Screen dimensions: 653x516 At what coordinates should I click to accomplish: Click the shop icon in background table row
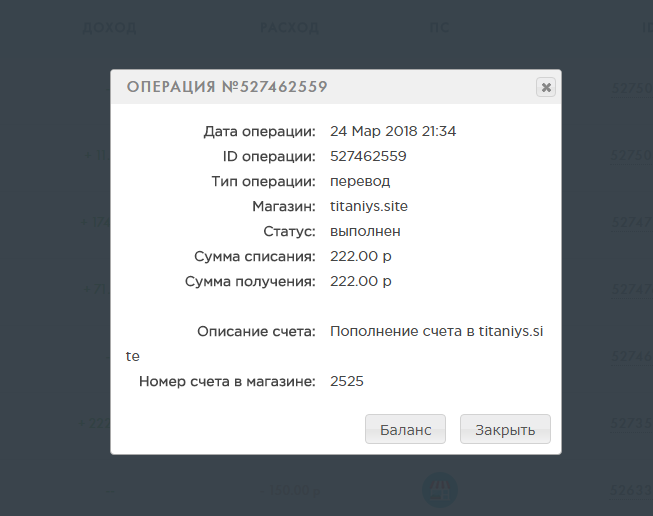(x=440, y=490)
